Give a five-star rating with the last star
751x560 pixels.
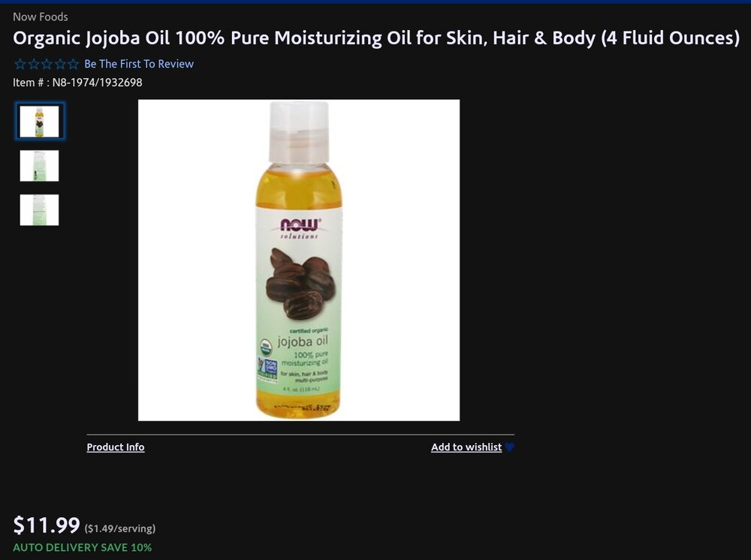73,64
